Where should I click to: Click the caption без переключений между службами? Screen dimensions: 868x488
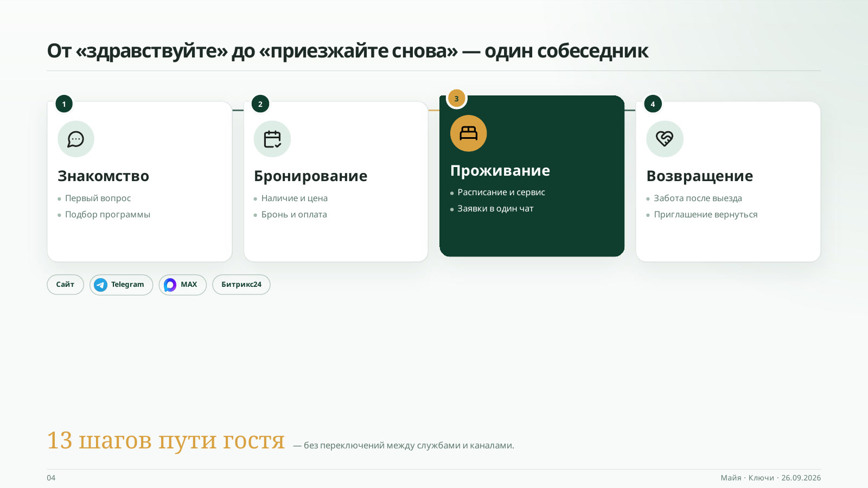[x=403, y=446]
